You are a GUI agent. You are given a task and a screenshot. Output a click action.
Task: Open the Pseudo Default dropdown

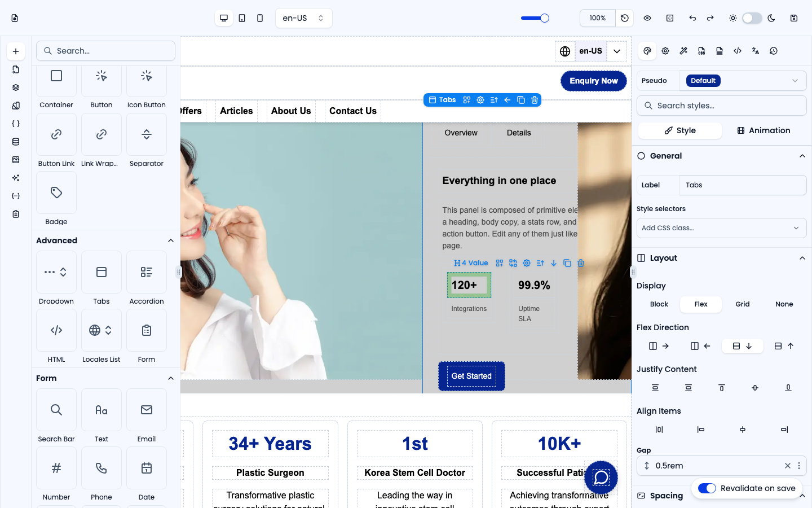pyautogui.click(x=743, y=81)
